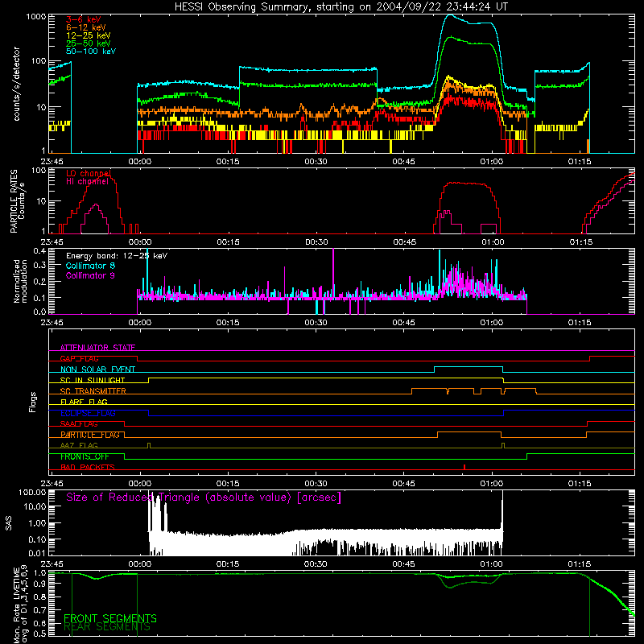Click the FRONT SEGMENTS legend label
644x644 pixels.
[x=110, y=618]
